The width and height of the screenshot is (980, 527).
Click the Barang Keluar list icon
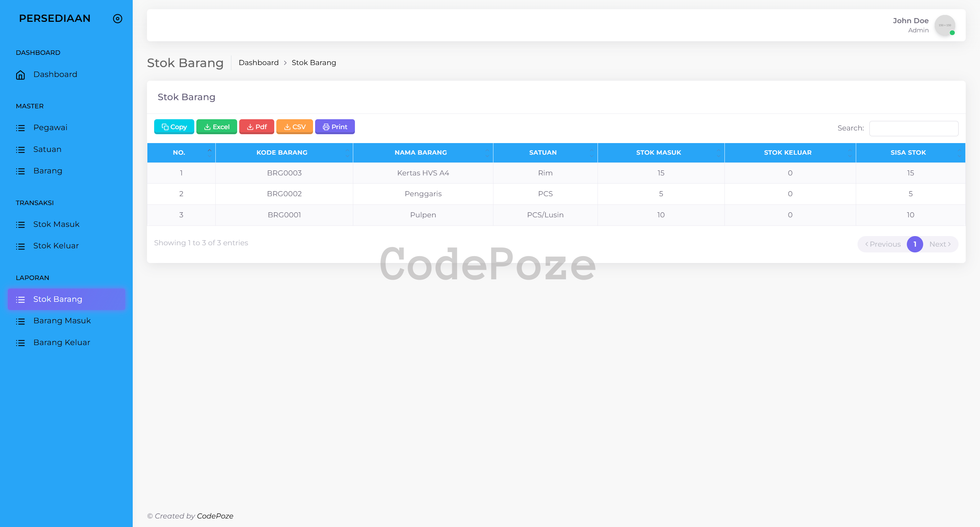pos(20,343)
